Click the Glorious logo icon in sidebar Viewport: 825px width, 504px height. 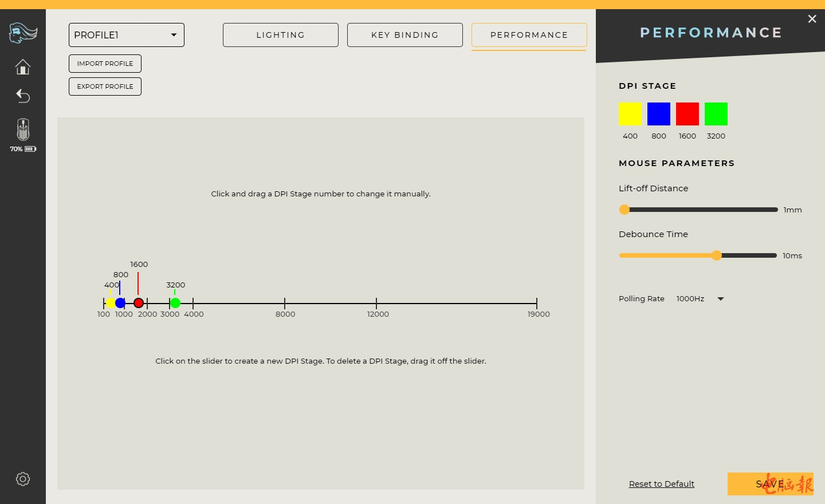coord(23,33)
